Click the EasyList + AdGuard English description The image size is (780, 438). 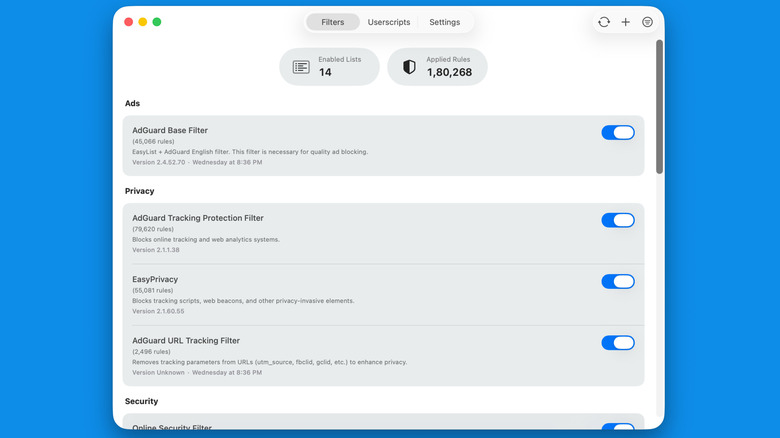pyautogui.click(x=250, y=152)
